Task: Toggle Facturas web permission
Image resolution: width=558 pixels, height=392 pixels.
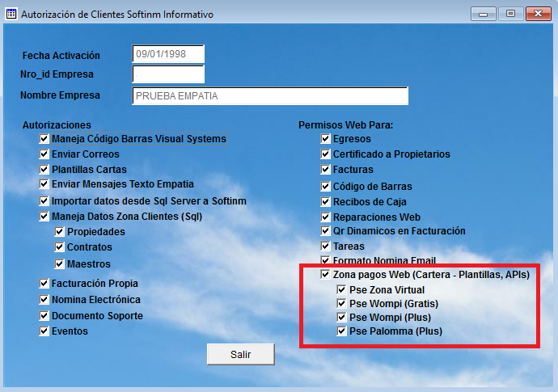Action: 325,169
